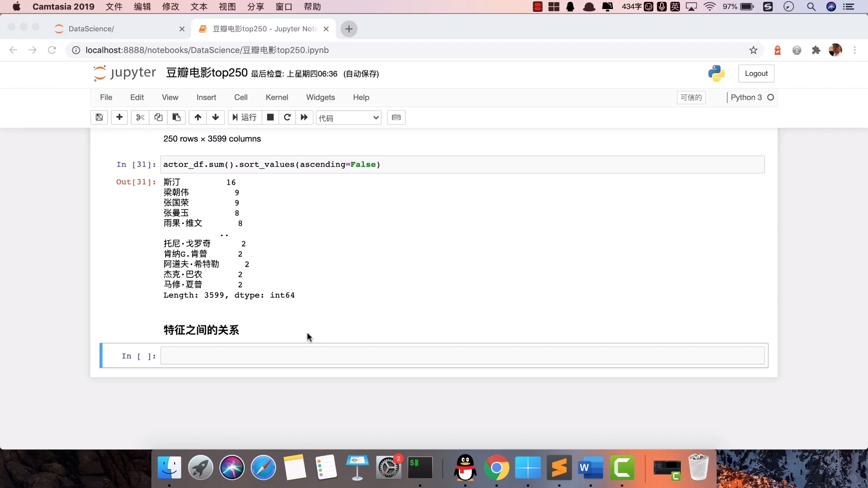Viewport: 868px width, 488px height.
Task: Click the empty code cell input
Action: [x=462, y=356]
